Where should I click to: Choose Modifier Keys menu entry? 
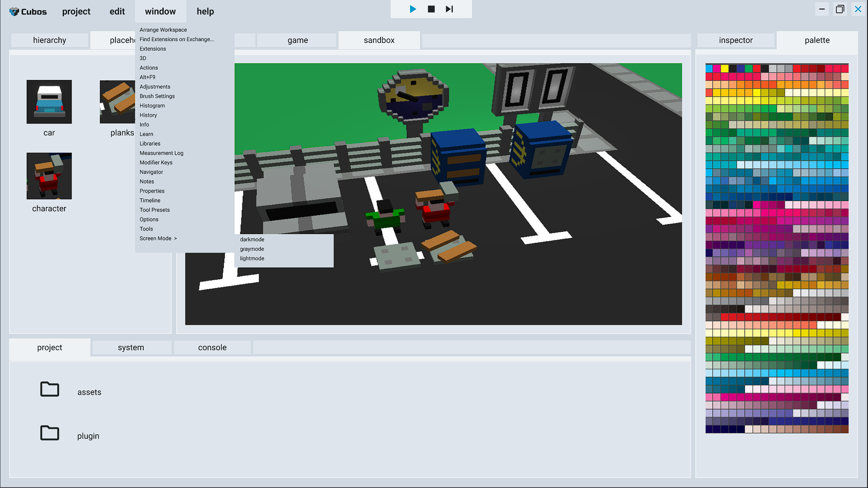156,163
